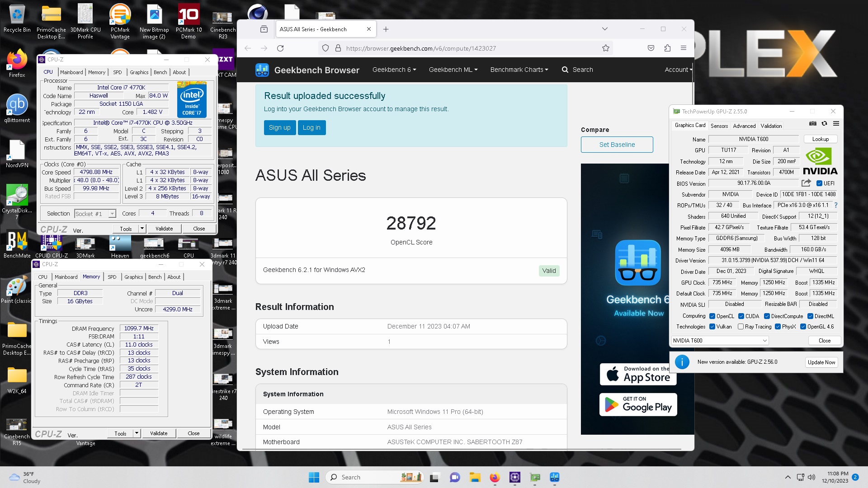
Task: Expand the Geekbench 6 menu
Action: coord(394,70)
